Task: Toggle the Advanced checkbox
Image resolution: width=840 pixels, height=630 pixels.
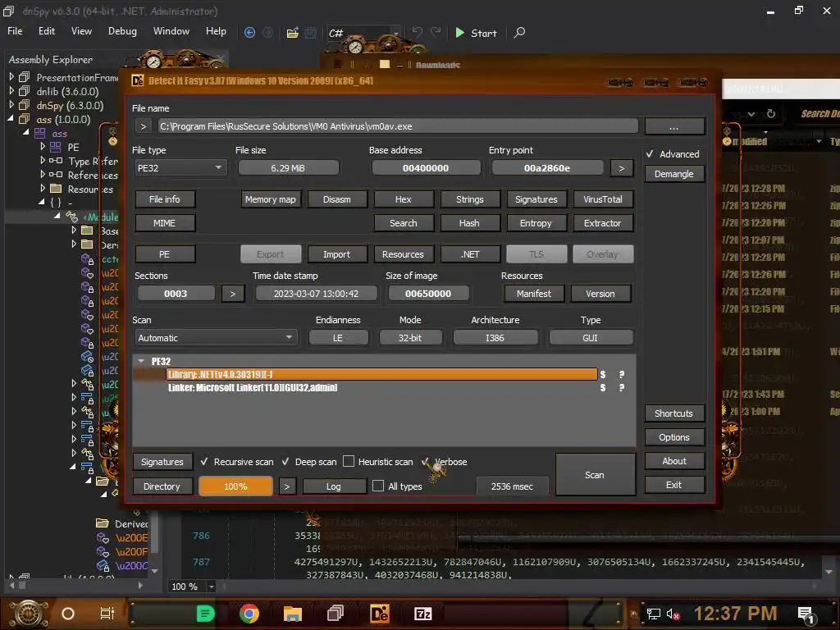Action: pyautogui.click(x=650, y=153)
